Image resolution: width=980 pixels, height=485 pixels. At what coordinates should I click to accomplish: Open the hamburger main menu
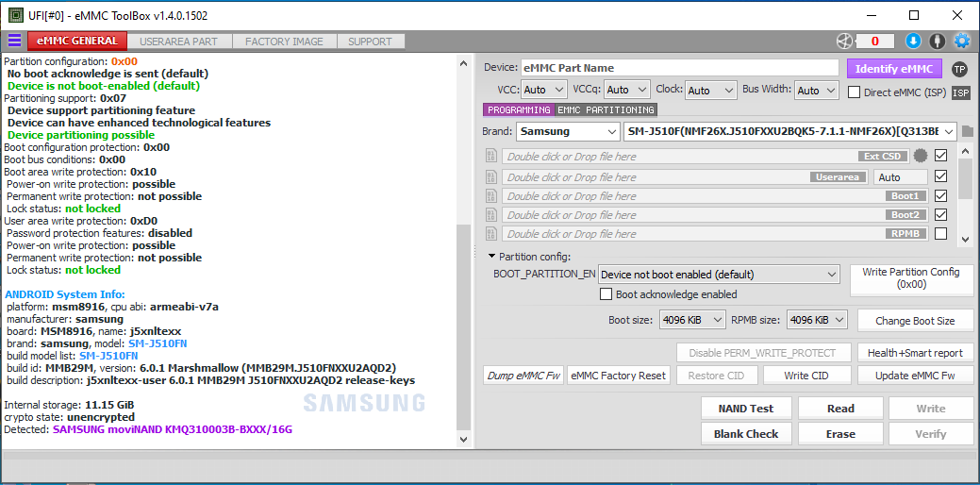click(14, 42)
